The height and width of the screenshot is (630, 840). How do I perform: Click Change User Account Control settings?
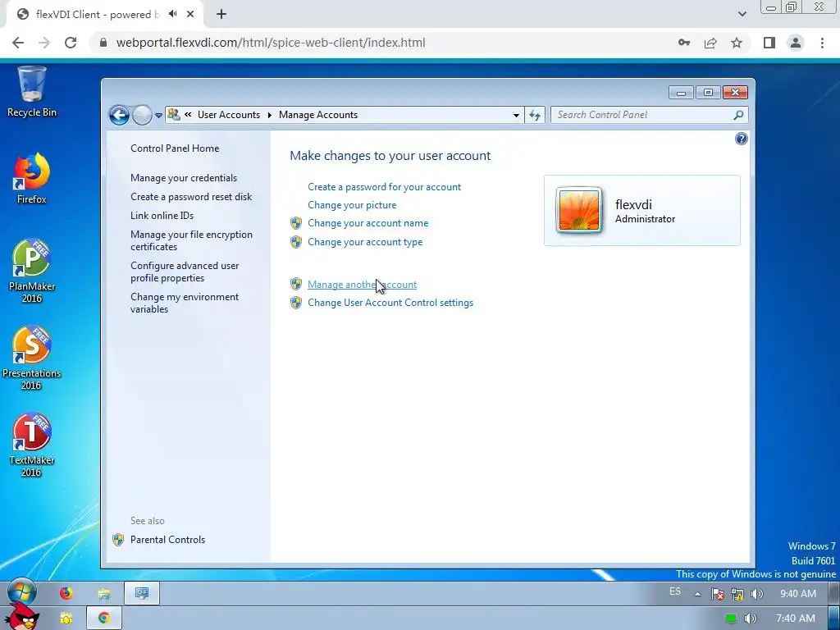coord(390,303)
